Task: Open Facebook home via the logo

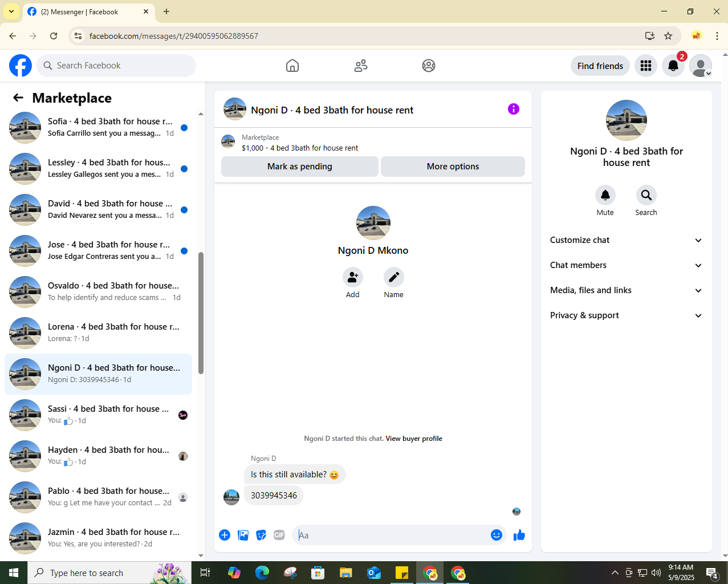Action: (21, 66)
